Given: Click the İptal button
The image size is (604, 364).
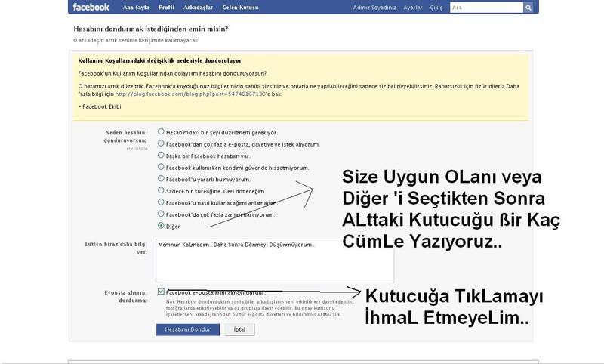Looking at the screenshot, I should (239, 329).
